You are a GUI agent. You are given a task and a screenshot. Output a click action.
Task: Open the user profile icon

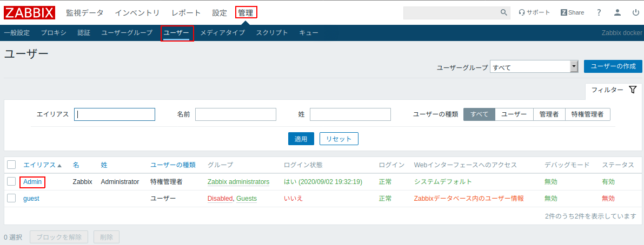618,12
